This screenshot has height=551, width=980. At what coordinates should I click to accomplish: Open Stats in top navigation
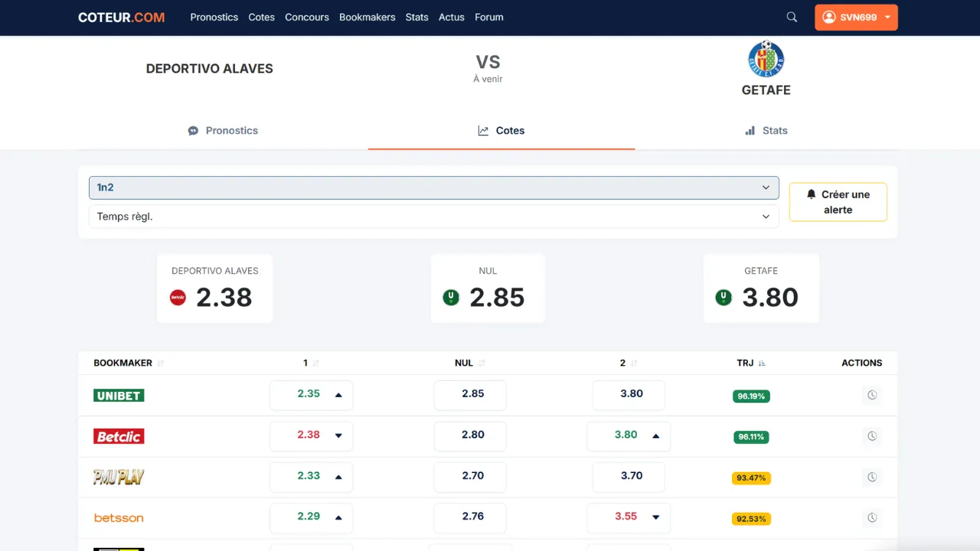(x=417, y=17)
